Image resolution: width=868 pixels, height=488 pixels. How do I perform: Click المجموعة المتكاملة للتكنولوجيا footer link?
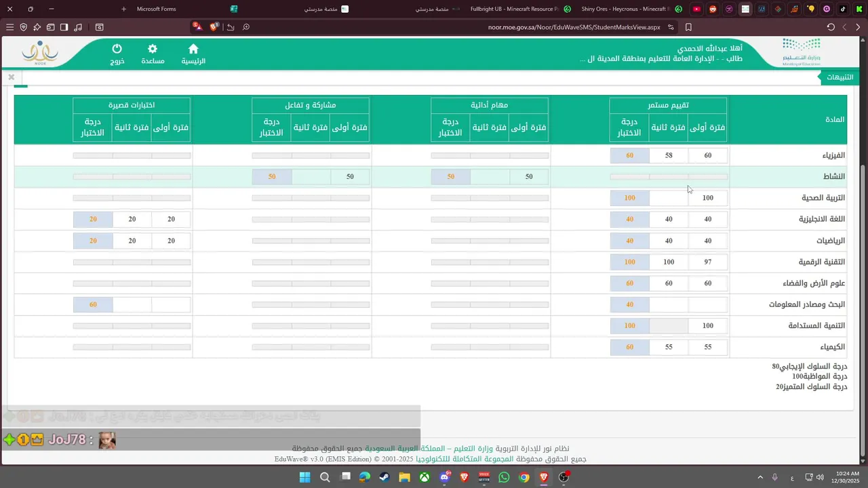pos(465,459)
